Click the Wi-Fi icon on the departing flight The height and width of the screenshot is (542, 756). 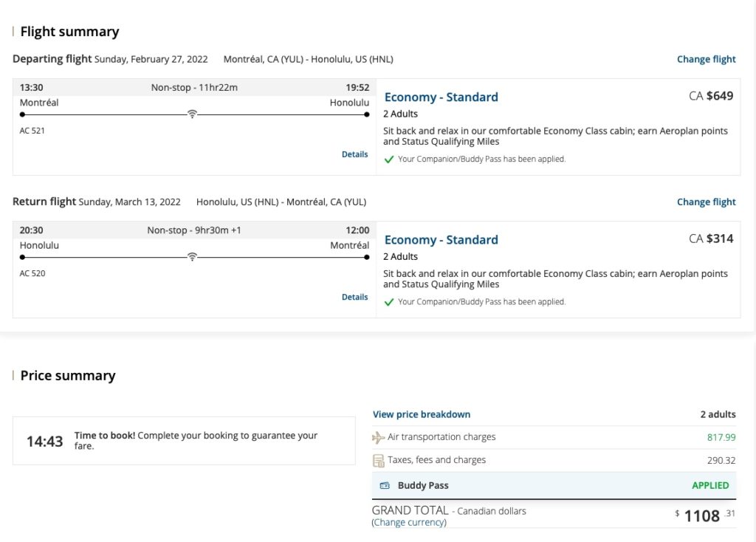192,114
